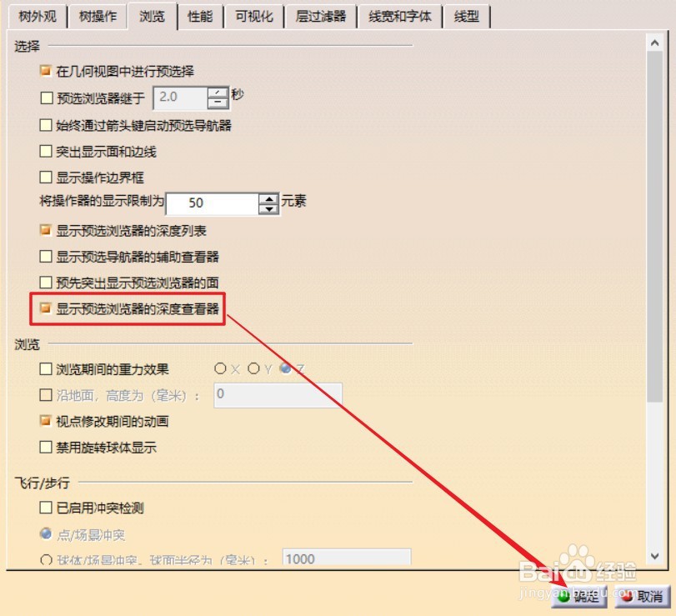Click the ground height field showing 0
The image size is (676, 616).
(x=278, y=395)
